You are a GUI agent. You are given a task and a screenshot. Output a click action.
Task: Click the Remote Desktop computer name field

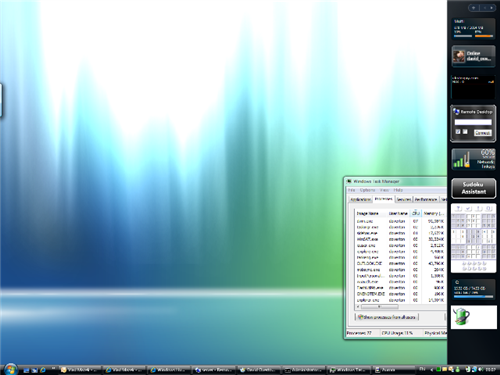473,122
